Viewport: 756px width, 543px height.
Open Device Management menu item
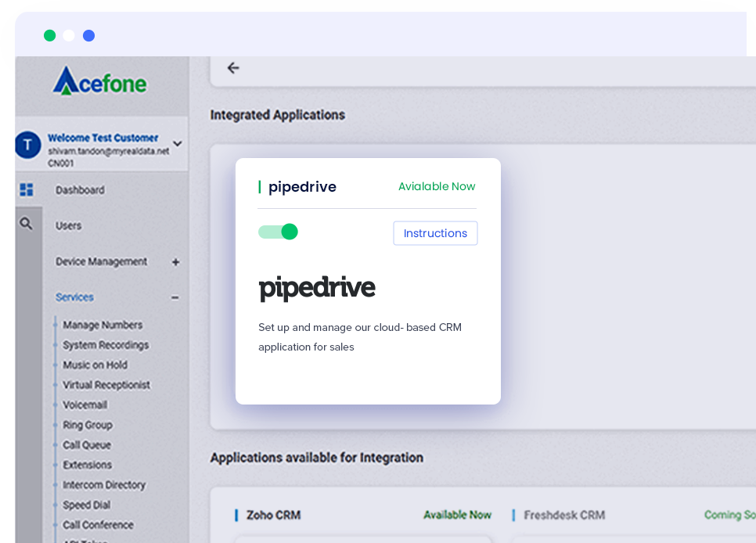click(101, 261)
